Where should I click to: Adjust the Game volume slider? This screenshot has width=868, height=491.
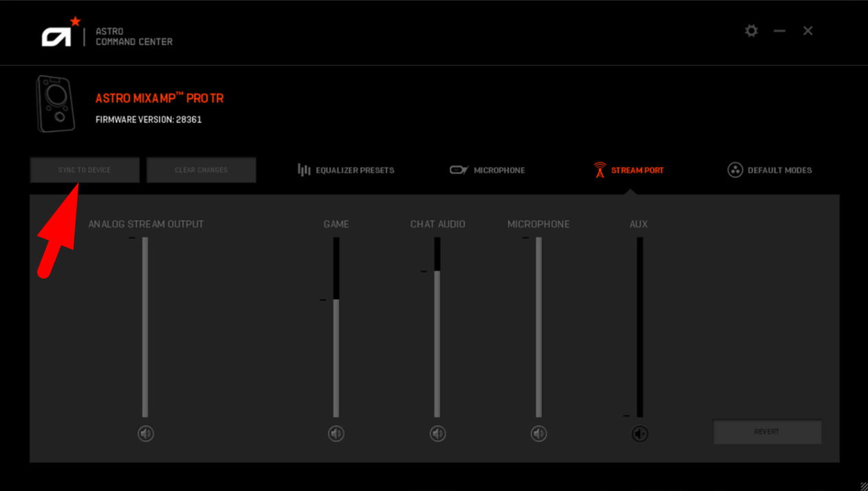coord(336,327)
